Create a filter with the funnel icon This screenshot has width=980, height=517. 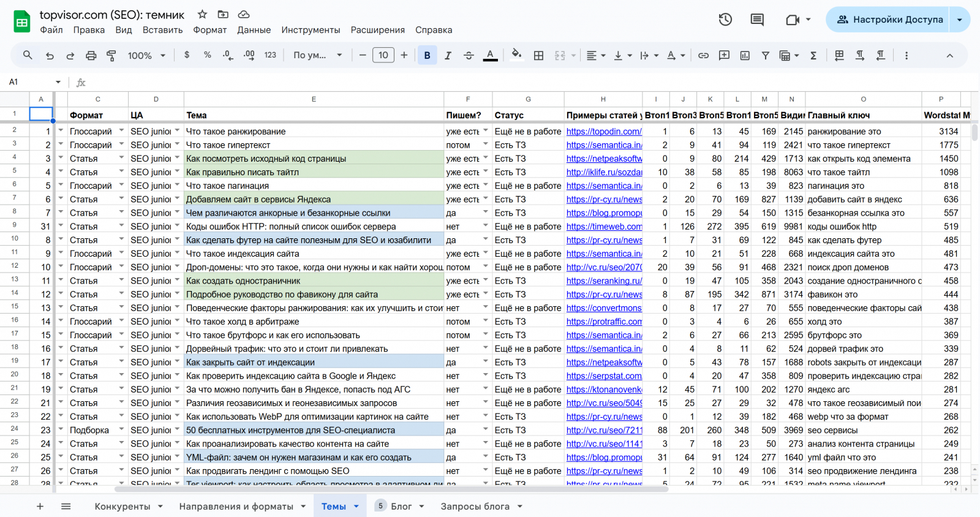pos(765,55)
